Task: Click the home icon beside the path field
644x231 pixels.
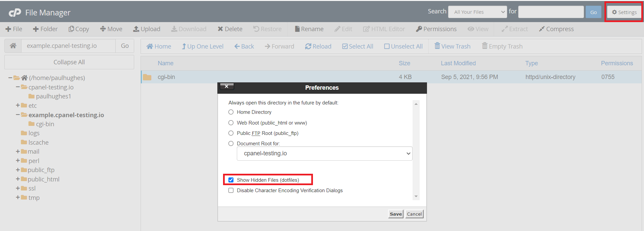Action: click(x=13, y=46)
